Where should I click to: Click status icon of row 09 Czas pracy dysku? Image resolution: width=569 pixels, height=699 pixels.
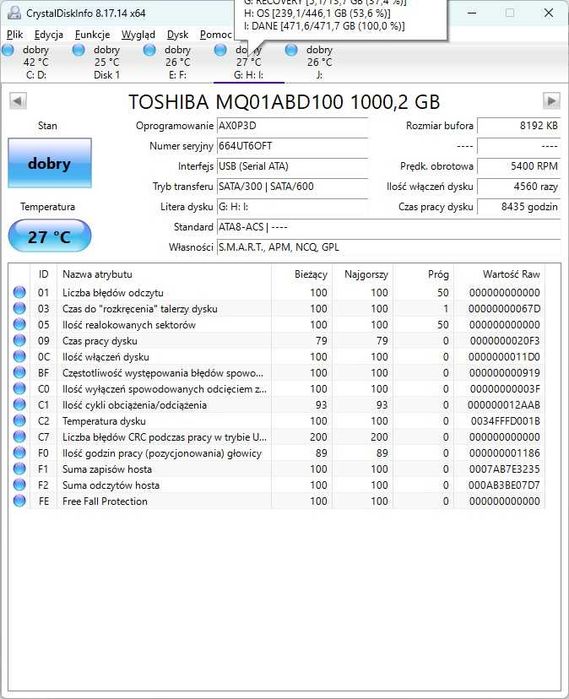[19, 340]
